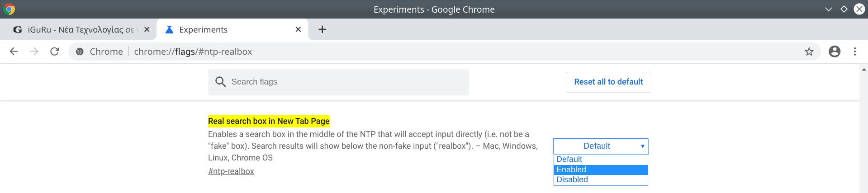The image size is (868, 193).
Task: Reload the current page
Action: [55, 52]
